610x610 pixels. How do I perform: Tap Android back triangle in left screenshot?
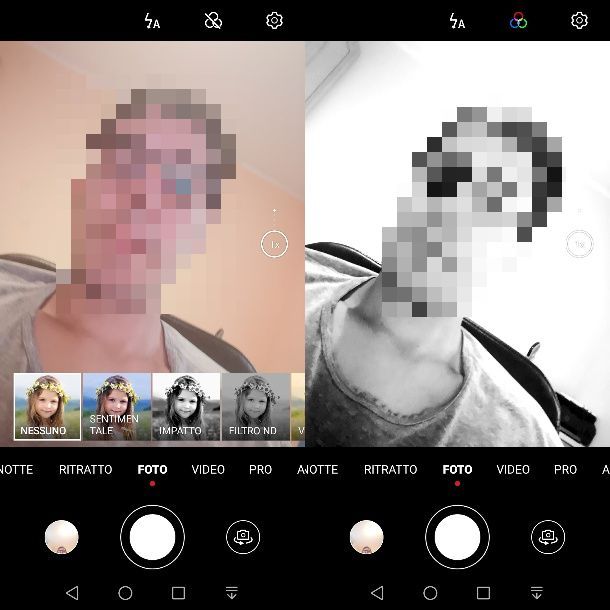(72, 593)
